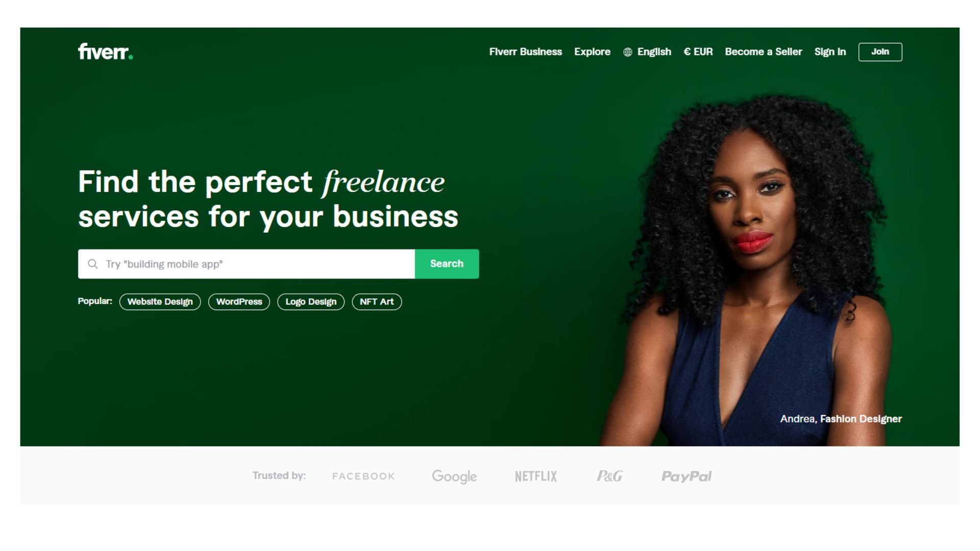Select the WordPress popular tag
This screenshot has width=980, height=551.
point(239,302)
